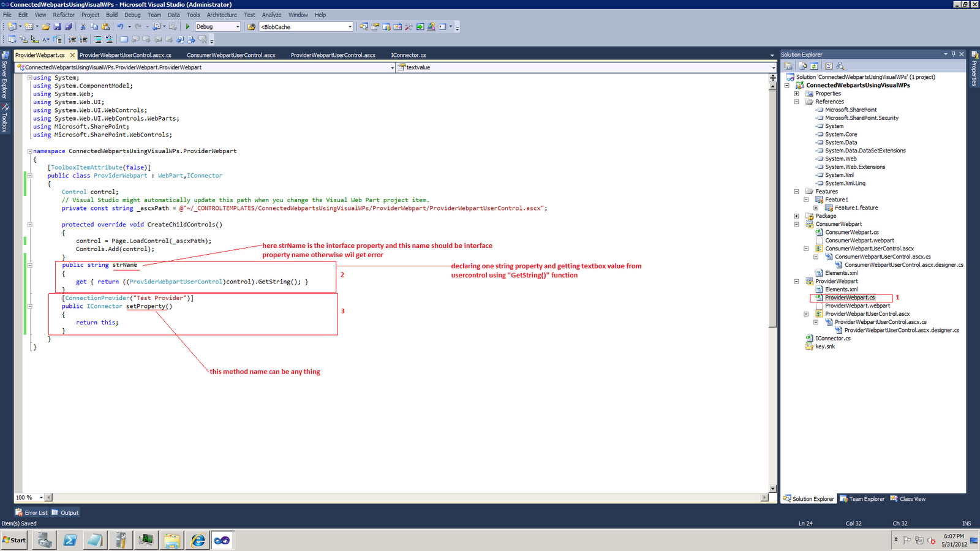The width and height of the screenshot is (980, 551).
Task: Open Internet Explorer from the taskbar
Action: [x=198, y=540]
